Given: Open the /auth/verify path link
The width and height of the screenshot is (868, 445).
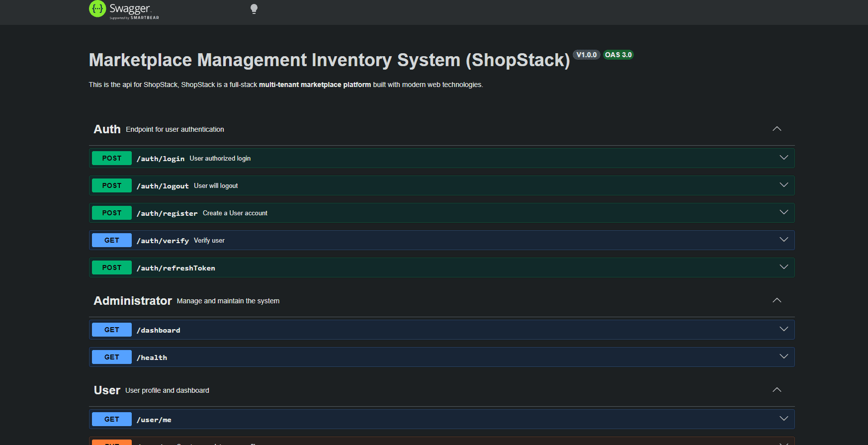Looking at the screenshot, I should click(x=163, y=241).
